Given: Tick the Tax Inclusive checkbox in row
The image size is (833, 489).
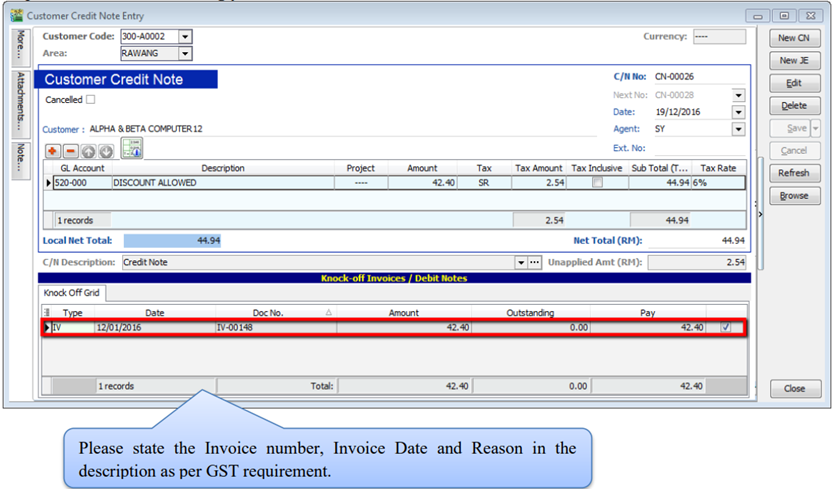Looking at the screenshot, I should [x=598, y=183].
